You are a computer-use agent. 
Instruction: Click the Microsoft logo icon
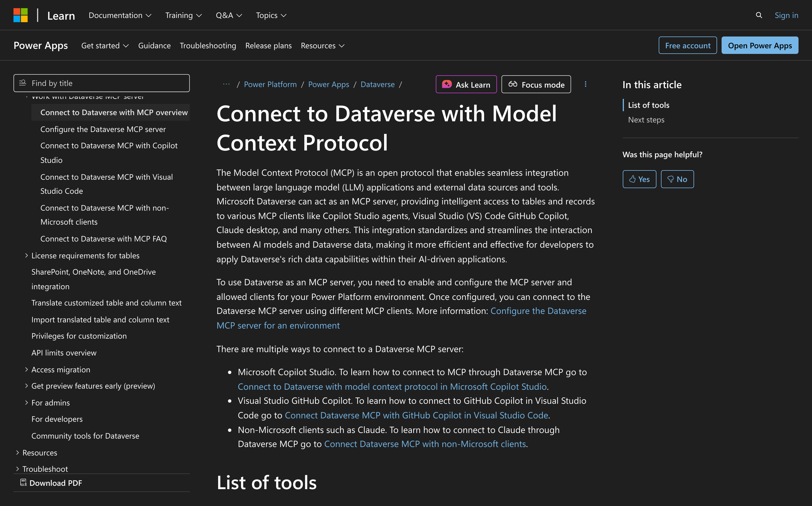(x=20, y=15)
